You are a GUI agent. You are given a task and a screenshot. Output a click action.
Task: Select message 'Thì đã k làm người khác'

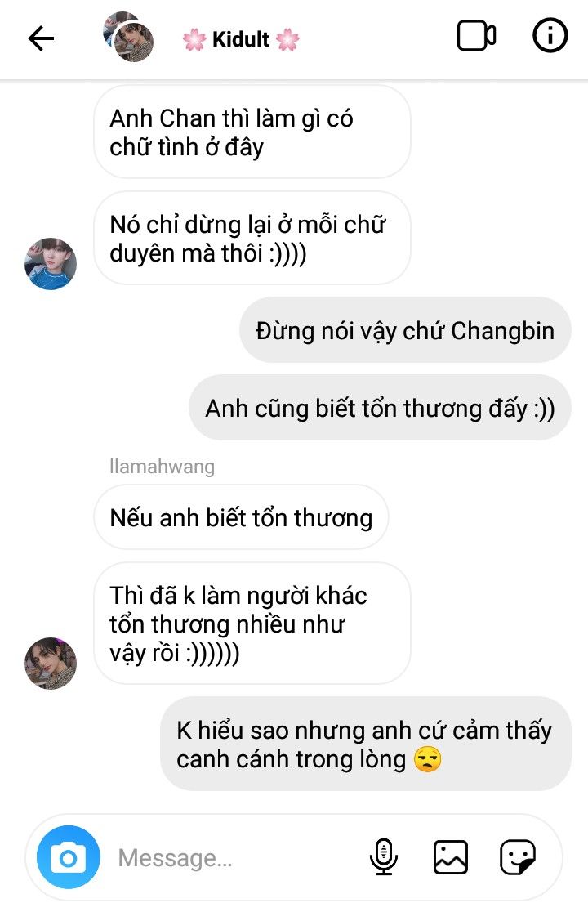click(x=252, y=624)
